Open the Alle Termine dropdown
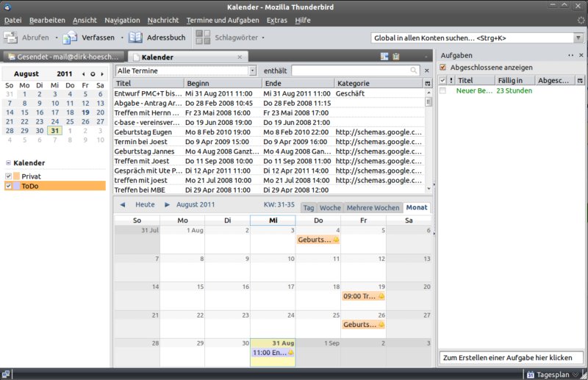 (x=252, y=71)
